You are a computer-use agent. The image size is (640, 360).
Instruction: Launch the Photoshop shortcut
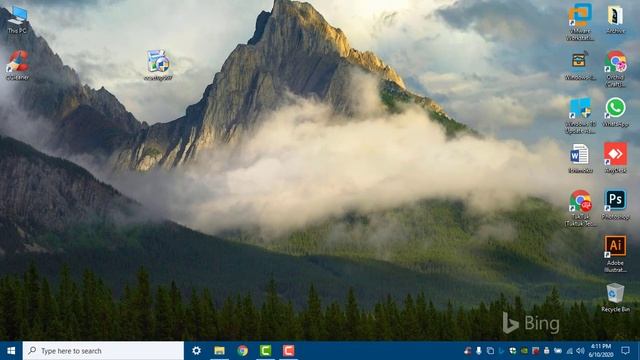point(615,205)
